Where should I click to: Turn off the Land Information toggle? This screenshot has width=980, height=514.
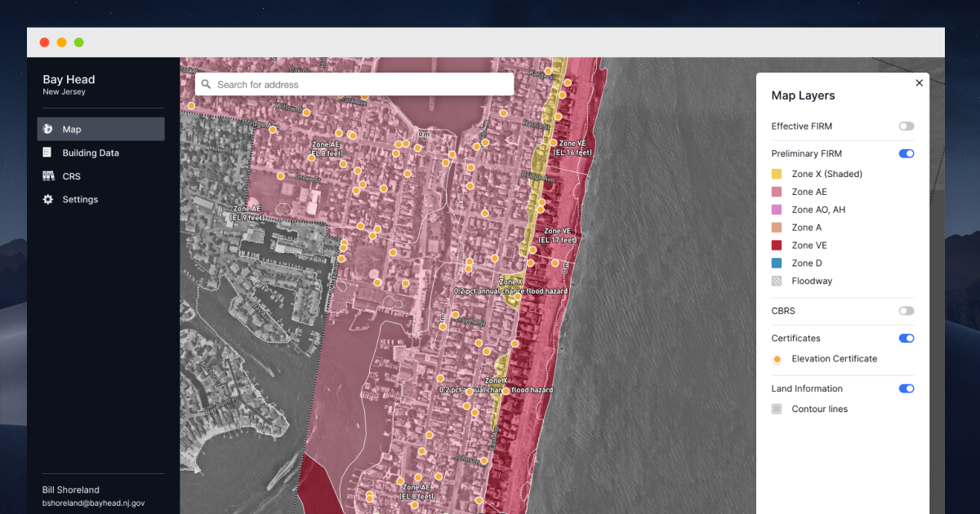[906, 388]
